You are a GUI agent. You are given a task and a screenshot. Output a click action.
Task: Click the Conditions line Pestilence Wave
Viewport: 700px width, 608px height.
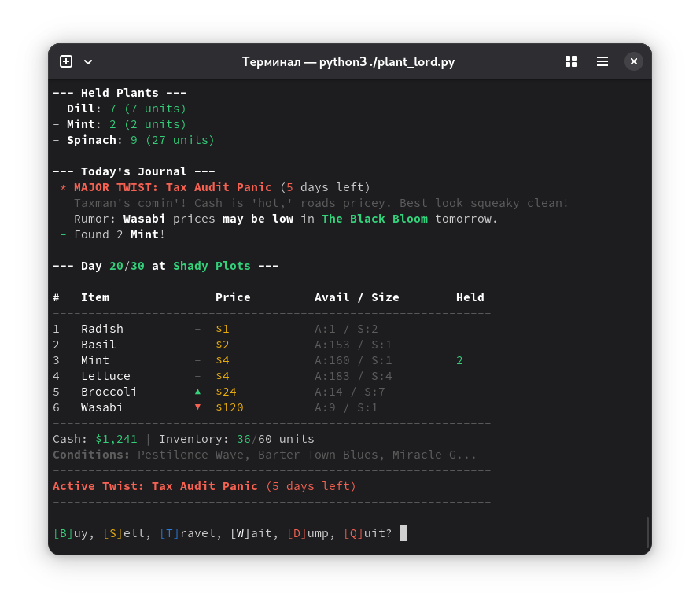click(x=265, y=455)
